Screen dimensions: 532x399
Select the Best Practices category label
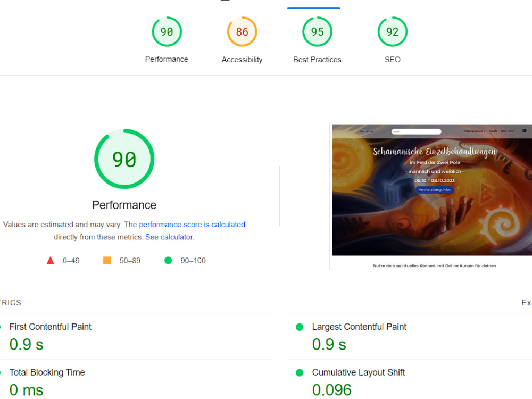317,60
